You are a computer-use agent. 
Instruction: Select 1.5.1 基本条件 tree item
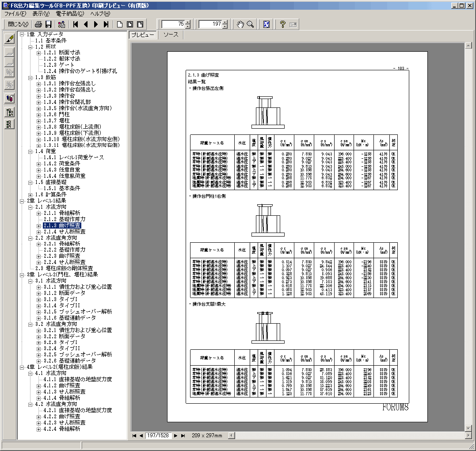point(62,188)
